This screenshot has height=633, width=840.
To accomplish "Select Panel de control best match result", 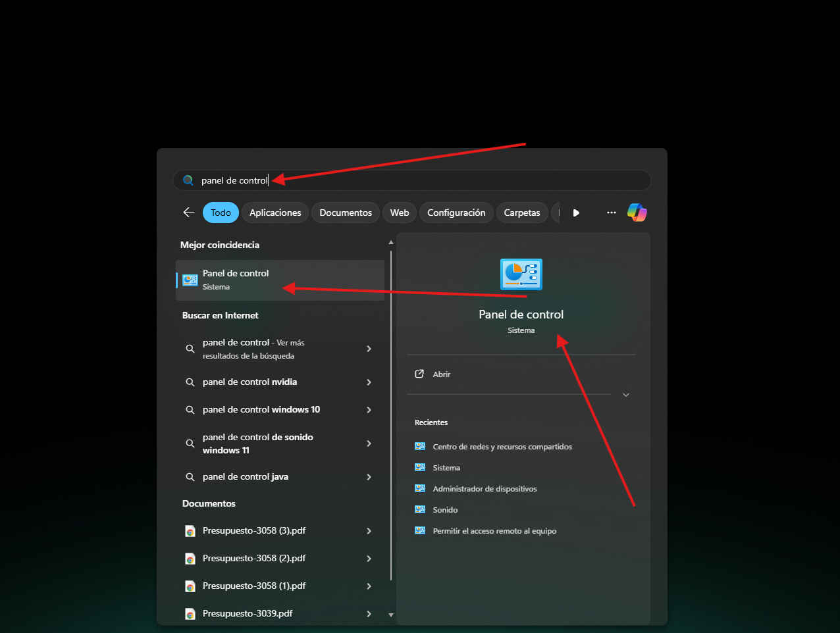I will tap(280, 280).
